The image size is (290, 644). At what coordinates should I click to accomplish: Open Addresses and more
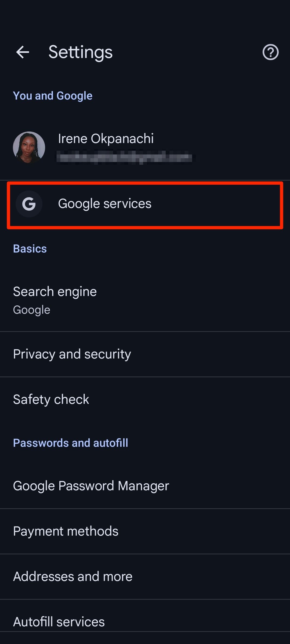coord(73,576)
